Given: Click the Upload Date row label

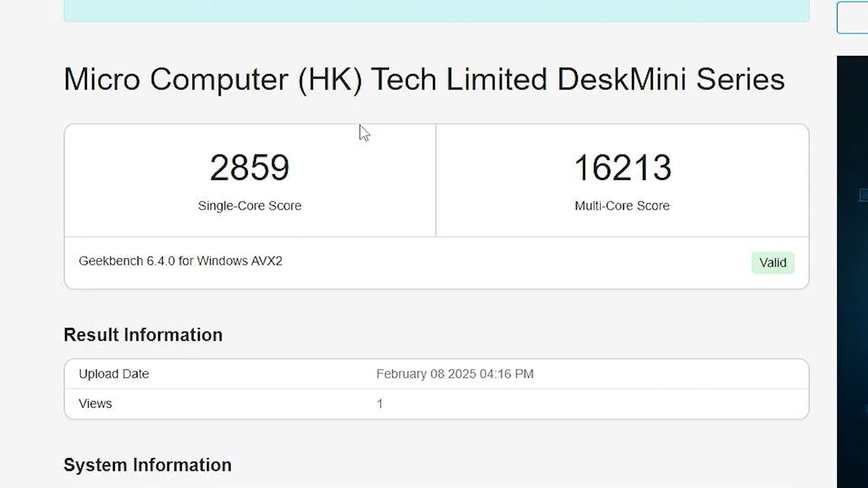Looking at the screenshot, I should [x=113, y=374].
